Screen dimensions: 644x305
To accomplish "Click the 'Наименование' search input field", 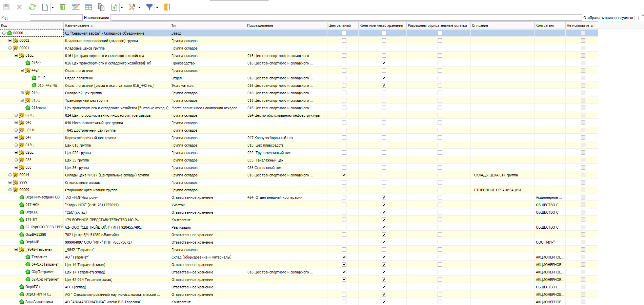I will (x=346, y=18).
